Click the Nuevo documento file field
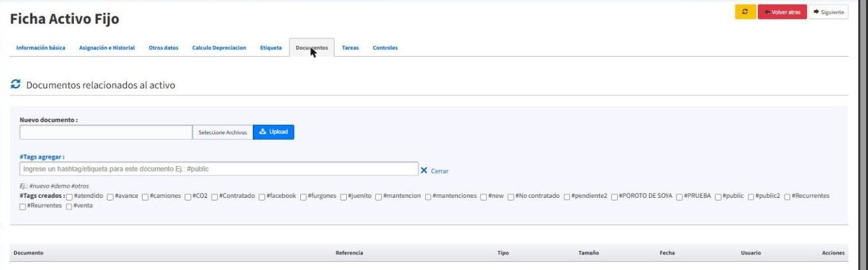Viewport: 868px width, 270px height. [x=106, y=132]
